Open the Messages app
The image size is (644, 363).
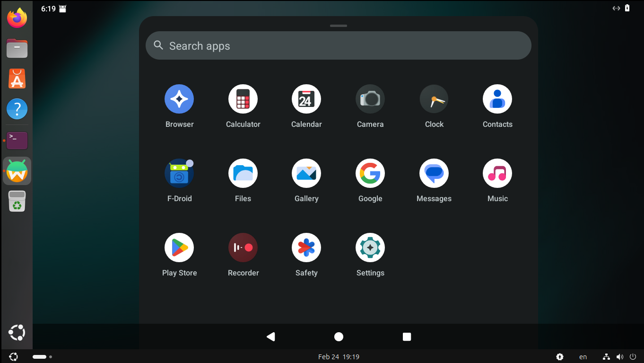[x=434, y=173]
